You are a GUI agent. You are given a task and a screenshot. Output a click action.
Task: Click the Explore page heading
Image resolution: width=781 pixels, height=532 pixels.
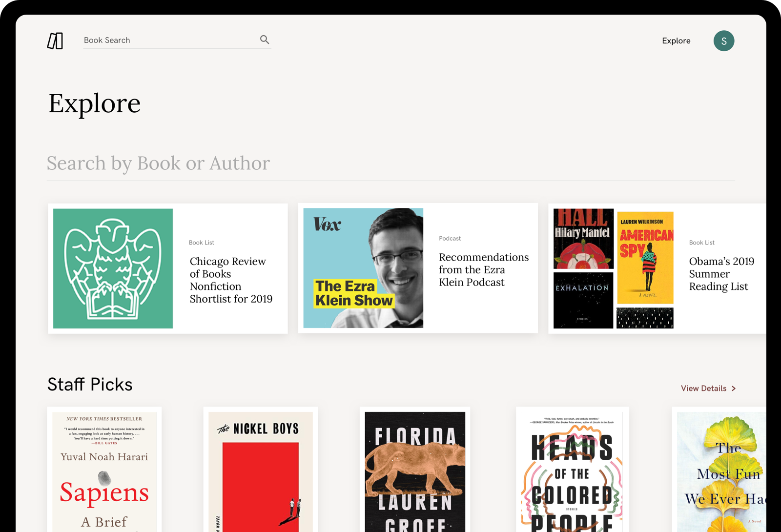(95, 103)
